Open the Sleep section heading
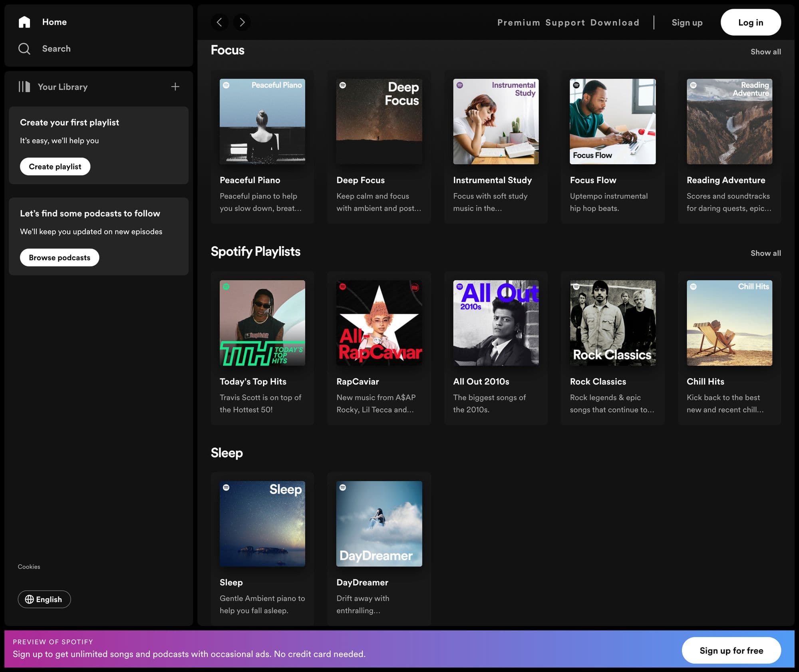This screenshot has height=672, width=799. tap(227, 453)
